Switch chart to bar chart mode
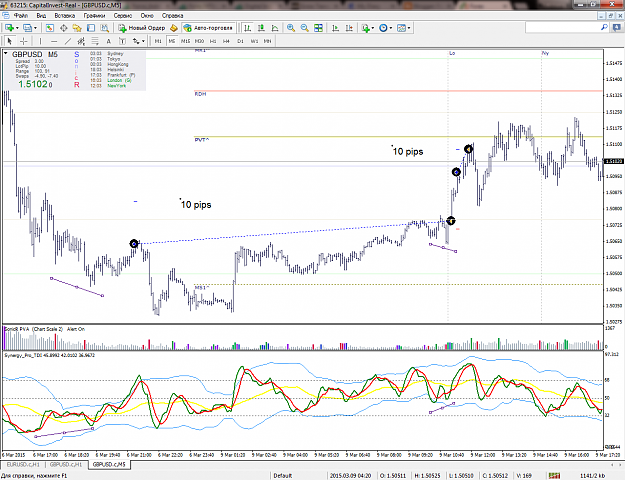The height and width of the screenshot is (480, 625). coord(248,28)
